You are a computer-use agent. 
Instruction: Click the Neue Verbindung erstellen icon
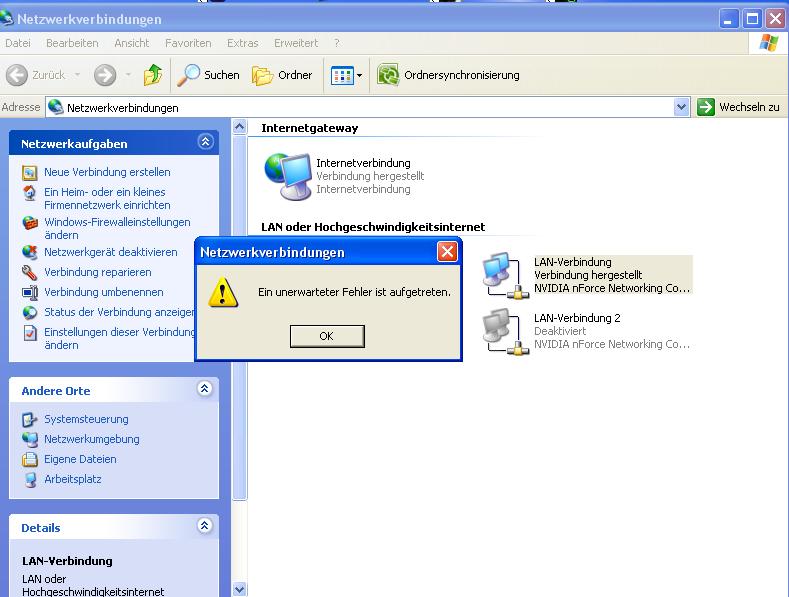(30, 173)
